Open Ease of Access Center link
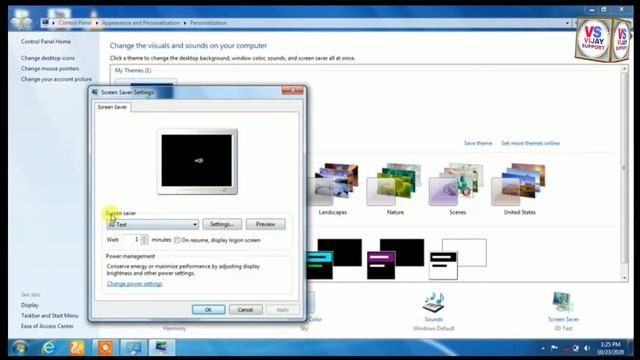Image resolution: width=640 pixels, height=360 pixels. pyautogui.click(x=47, y=326)
